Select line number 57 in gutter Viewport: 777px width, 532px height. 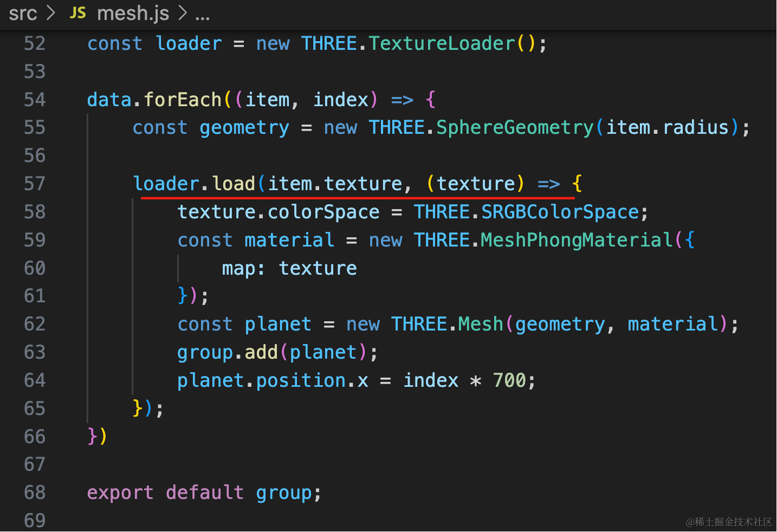pyautogui.click(x=35, y=184)
